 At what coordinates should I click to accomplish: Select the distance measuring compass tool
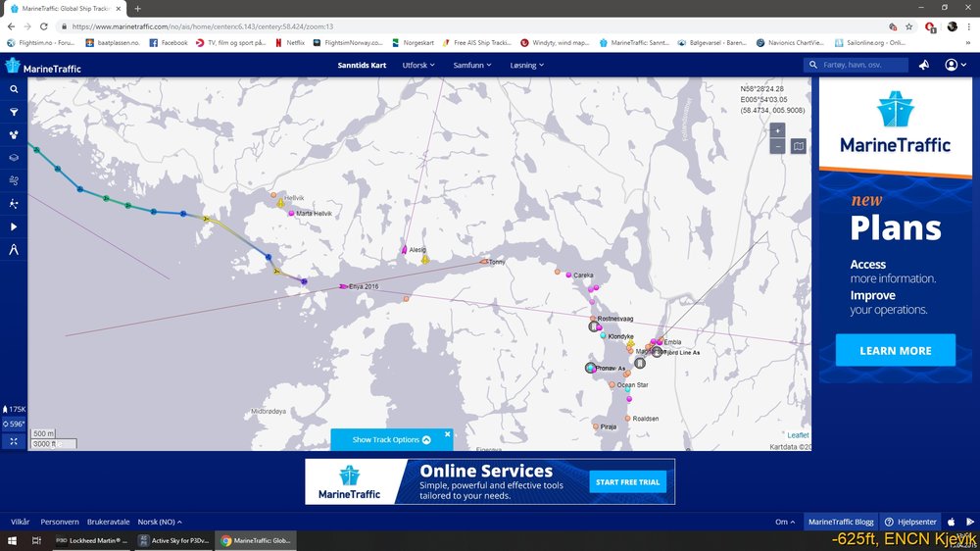pos(14,250)
